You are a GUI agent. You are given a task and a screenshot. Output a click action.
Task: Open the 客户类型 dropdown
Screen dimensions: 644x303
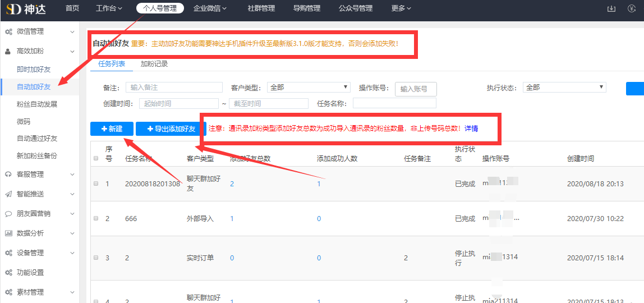(309, 87)
